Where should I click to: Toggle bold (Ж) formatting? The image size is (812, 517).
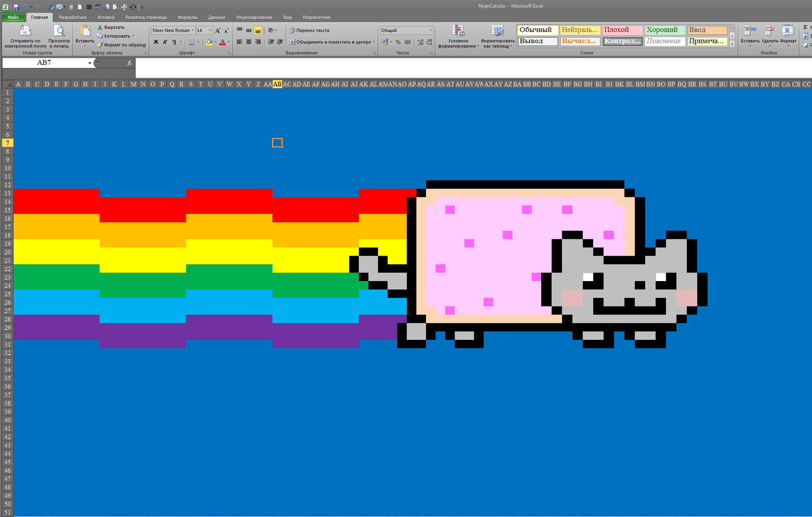point(156,42)
